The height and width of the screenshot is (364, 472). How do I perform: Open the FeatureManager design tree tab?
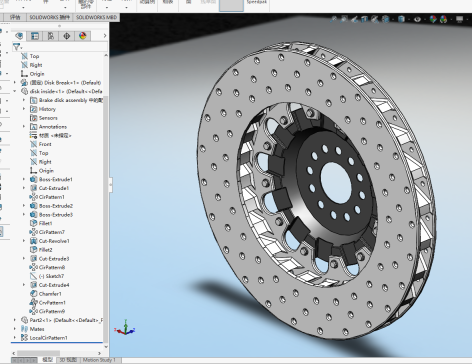pos(19,36)
